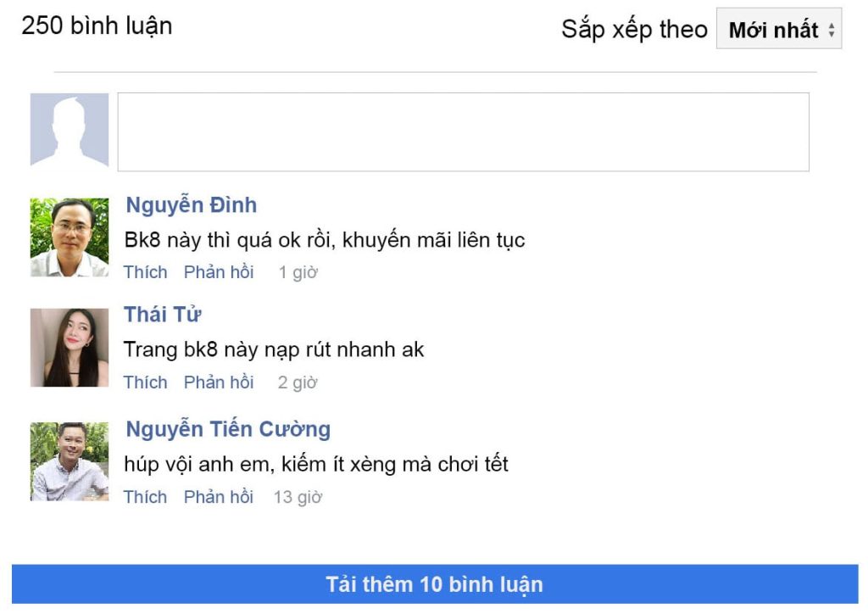
Task: Like Nguyễn Đình's comment with Thích
Action: 145,272
